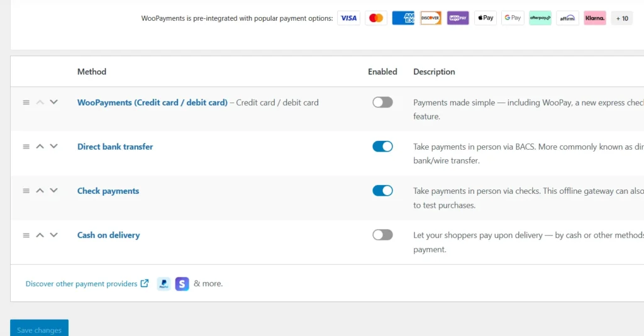644x336 pixels.
Task: Disable the Direct bank transfer toggle
Action: (382, 147)
